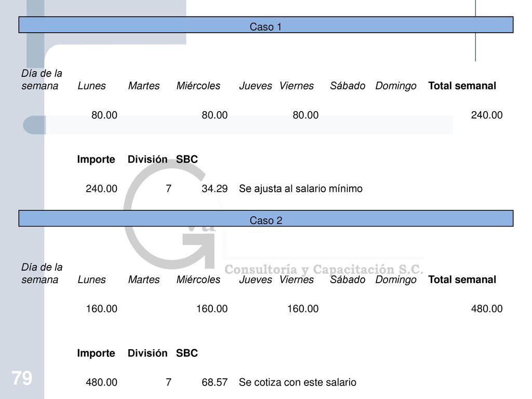Select "Miércoles" column header in Caso 1
The width and height of the screenshot is (532, 399).
198,86
